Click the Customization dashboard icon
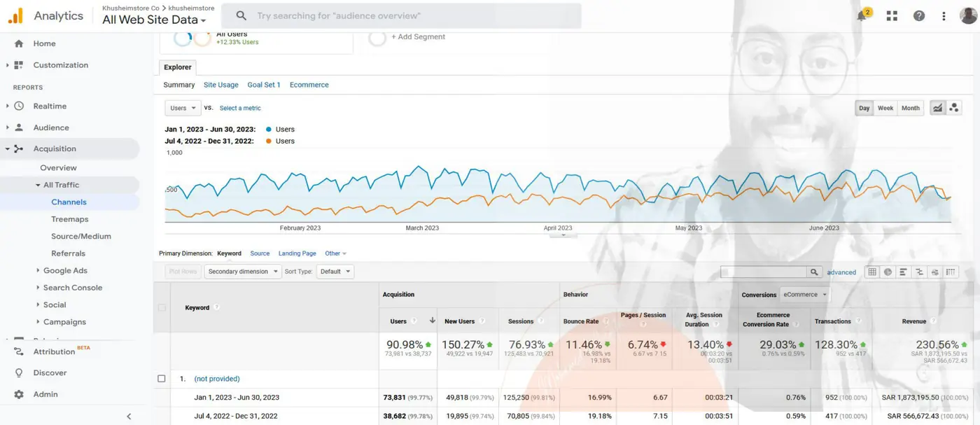The width and height of the screenshot is (980, 425). [19, 65]
